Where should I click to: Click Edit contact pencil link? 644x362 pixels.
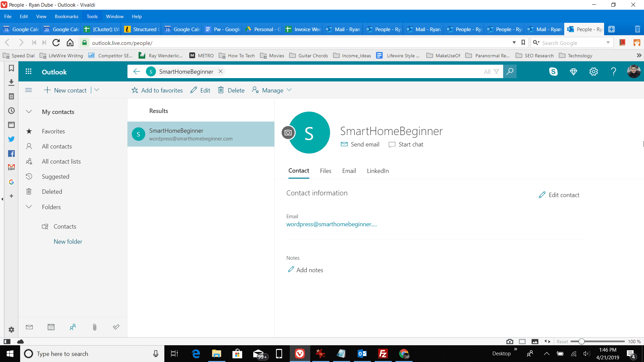click(559, 195)
